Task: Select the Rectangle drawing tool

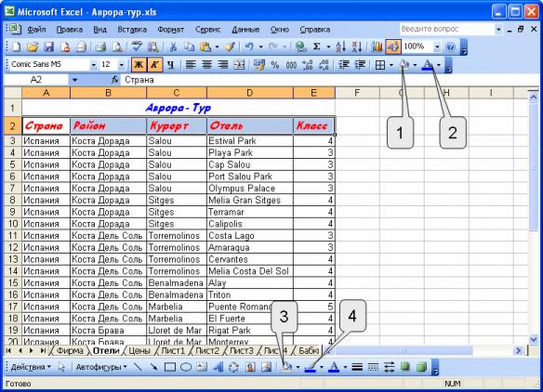Action: click(170, 367)
